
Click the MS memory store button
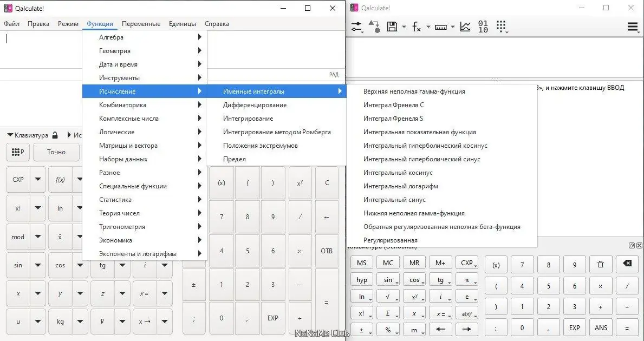coord(362,263)
